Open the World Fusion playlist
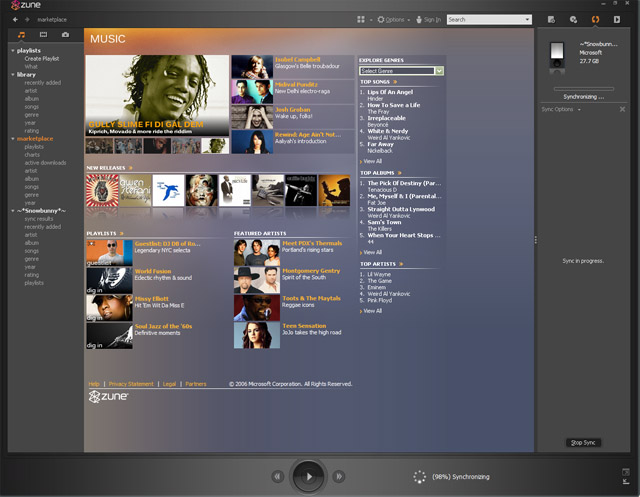 pos(153,271)
